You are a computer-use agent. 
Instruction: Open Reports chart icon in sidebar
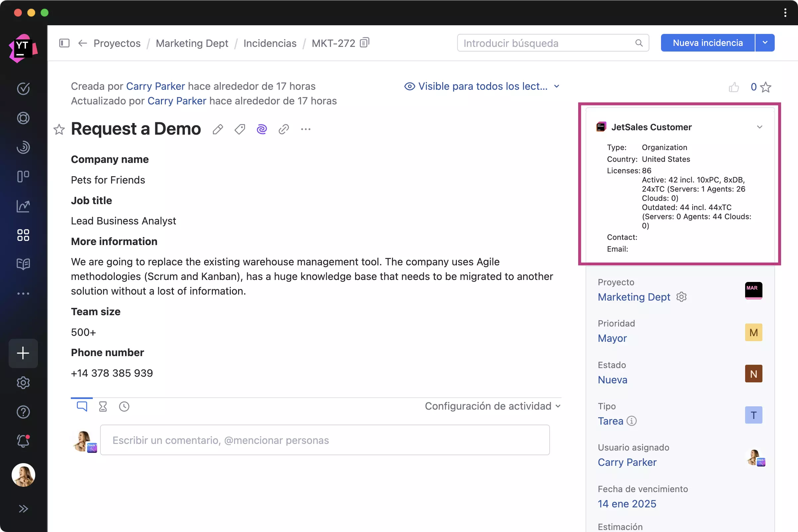pos(23,206)
